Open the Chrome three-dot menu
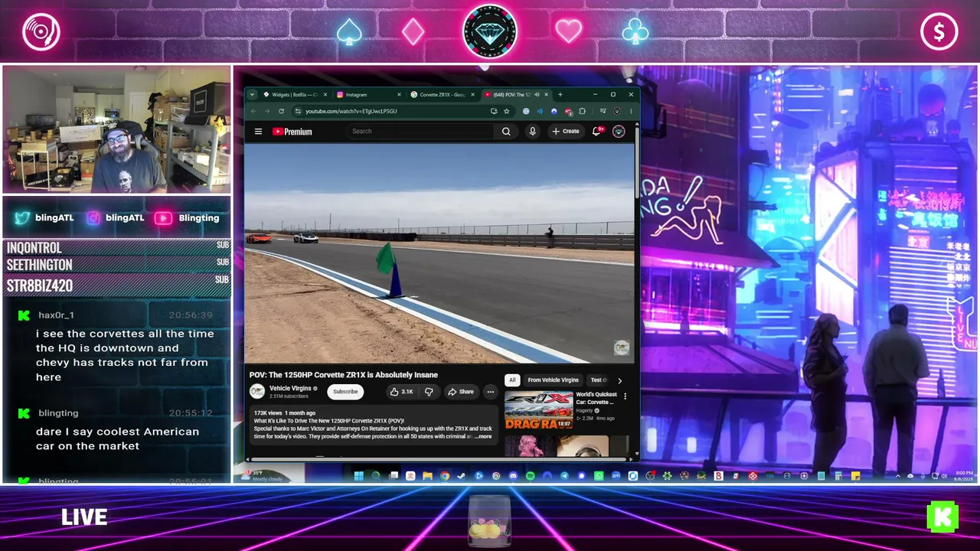 (x=631, y=111)
